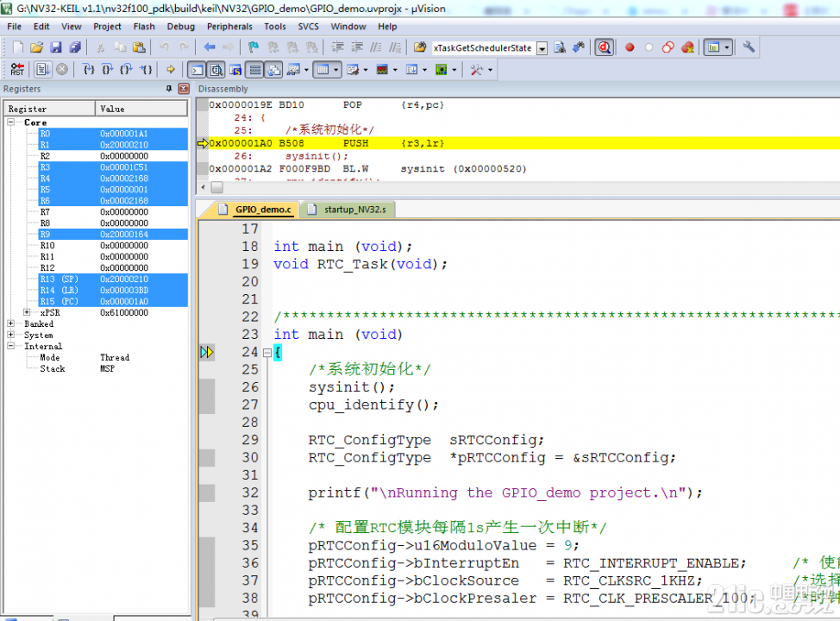Insert breakpoint red dot

point(630,47)
